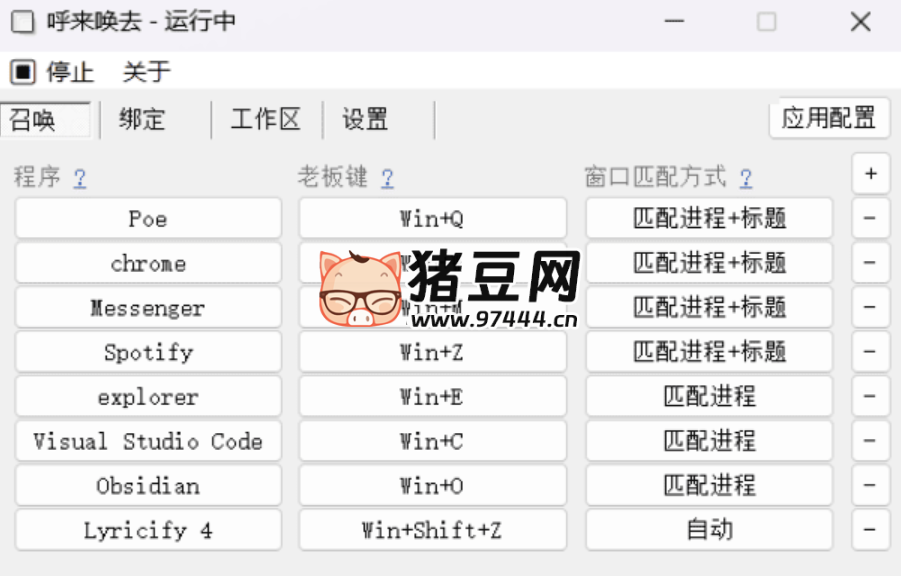Open the help link next to 窗口匹配方式

[x=746, y=178]
